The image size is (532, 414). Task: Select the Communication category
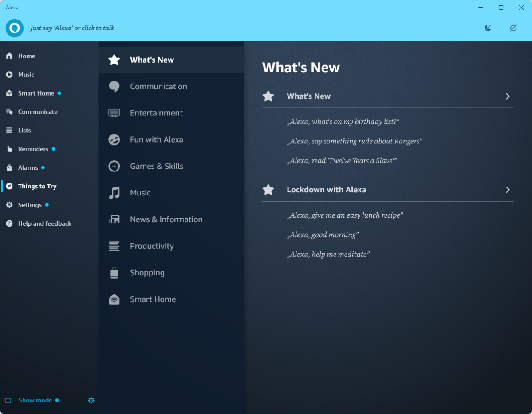pyautogui.click(x=171, y=86)
